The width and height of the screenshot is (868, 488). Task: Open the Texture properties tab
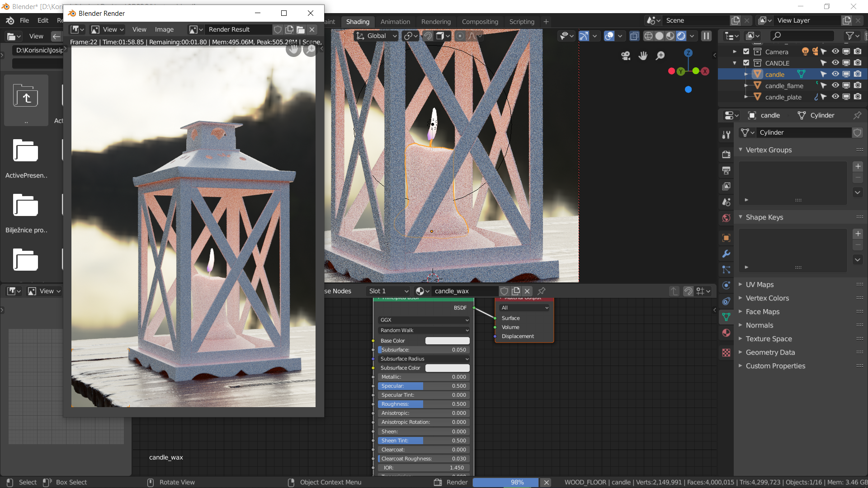726,353
